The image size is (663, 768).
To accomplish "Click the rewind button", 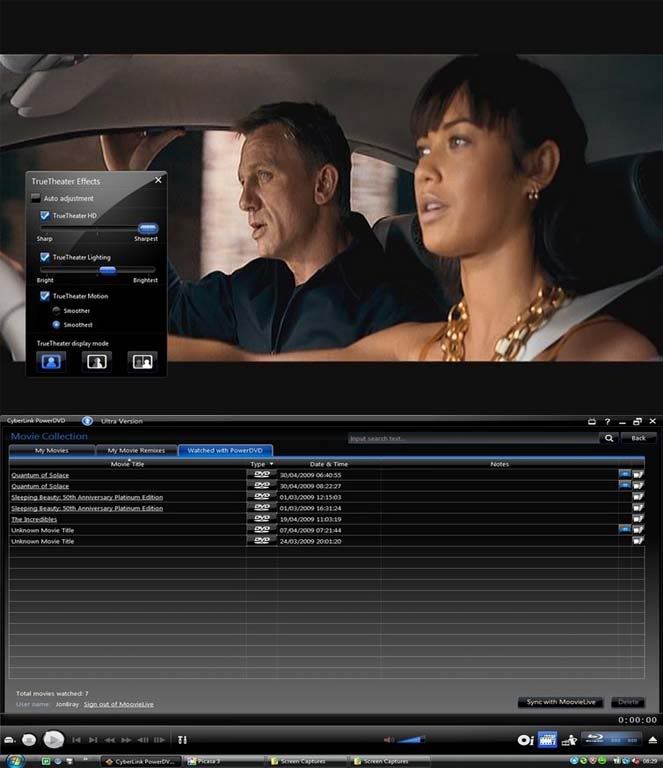I will (x=110, y=740).
